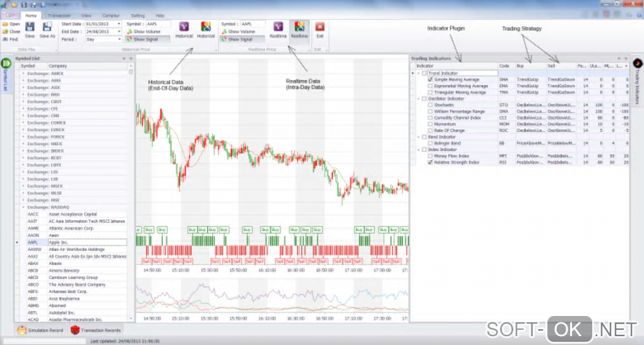Image resolution: width=644 pixels, height=345 pixels.
Task: Uncheck Simple Moving Average indicator
Action: (x=431, y=79)
